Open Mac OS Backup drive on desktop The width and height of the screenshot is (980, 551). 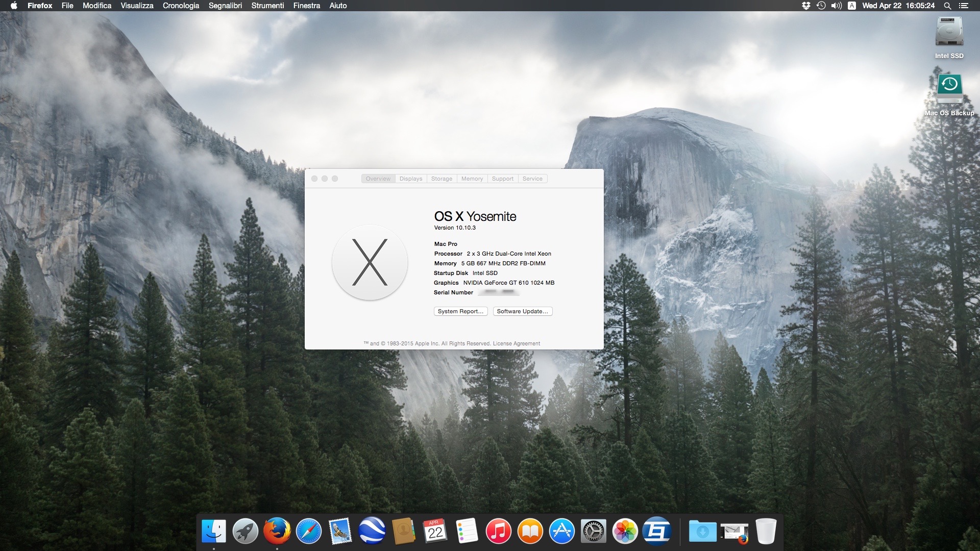tap(949, 95)
